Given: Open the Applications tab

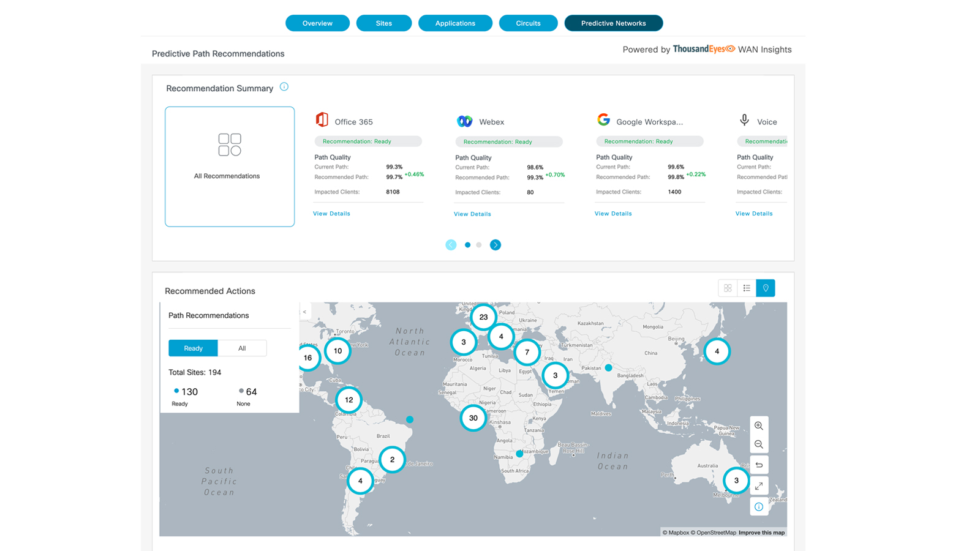Looking at the screenshot, I should click(x=455, y=23).
